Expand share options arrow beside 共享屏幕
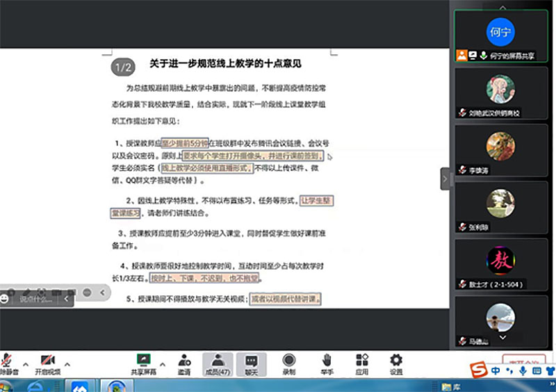 click(x=162, y=364)
